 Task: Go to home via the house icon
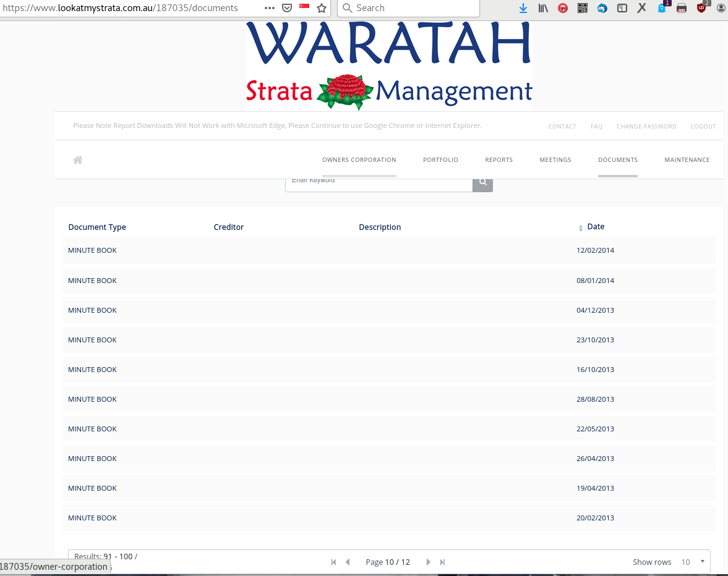(77, 160)
